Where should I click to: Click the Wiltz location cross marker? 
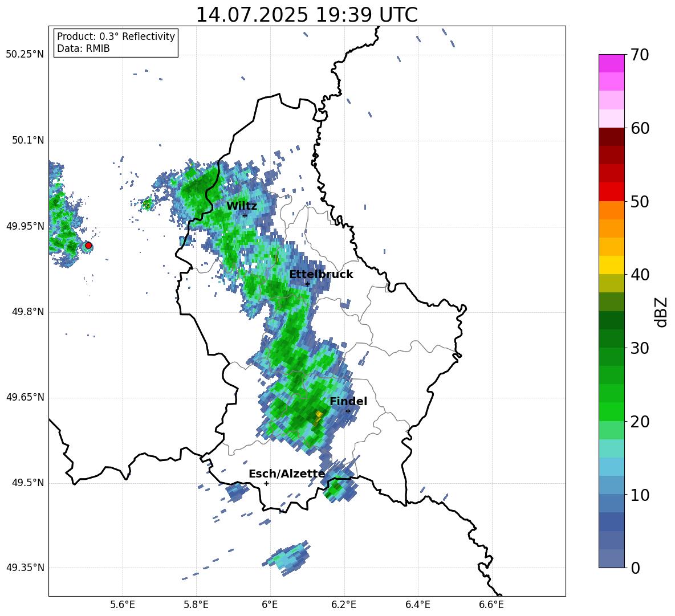(245, 215)
